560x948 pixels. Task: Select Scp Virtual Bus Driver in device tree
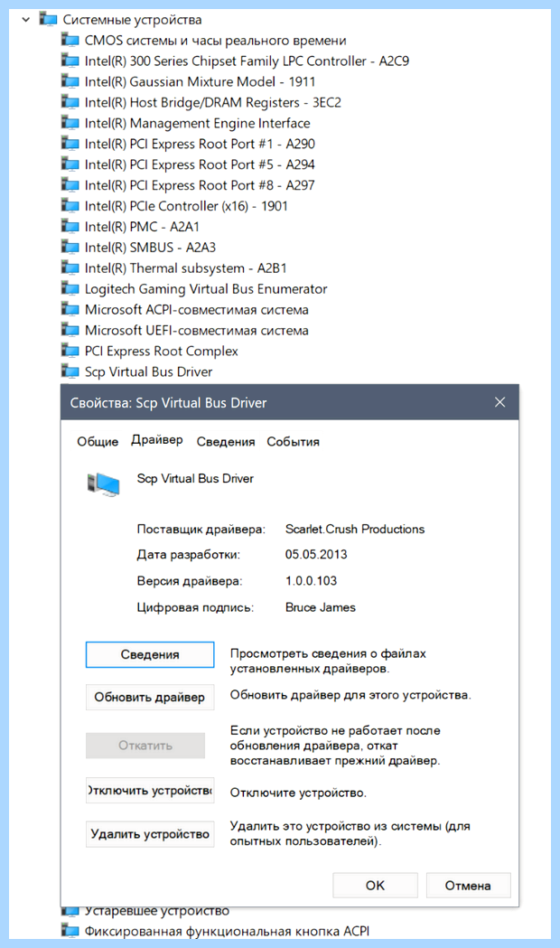coord(149,371)
